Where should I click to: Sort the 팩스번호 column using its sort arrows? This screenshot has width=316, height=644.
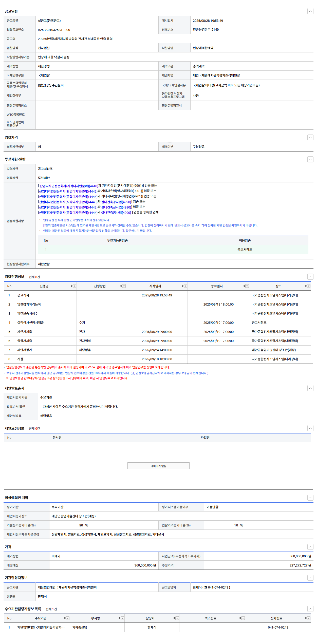point(240,618)
